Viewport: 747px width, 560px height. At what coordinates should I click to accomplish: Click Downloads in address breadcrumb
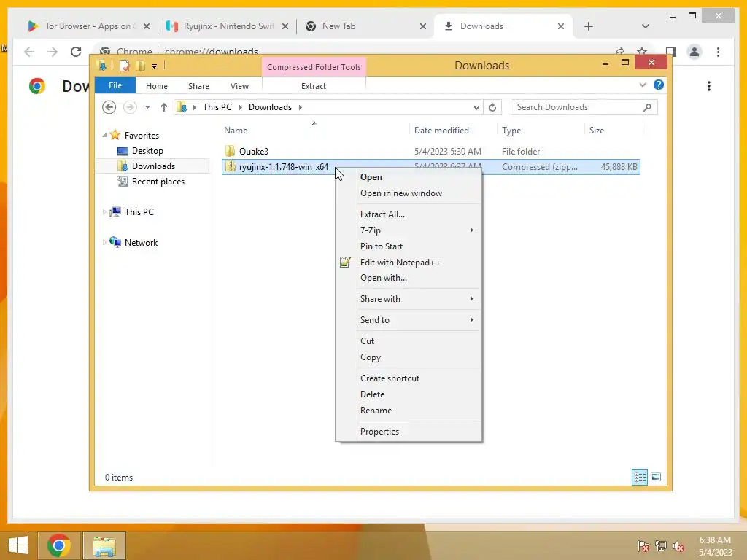270,107
